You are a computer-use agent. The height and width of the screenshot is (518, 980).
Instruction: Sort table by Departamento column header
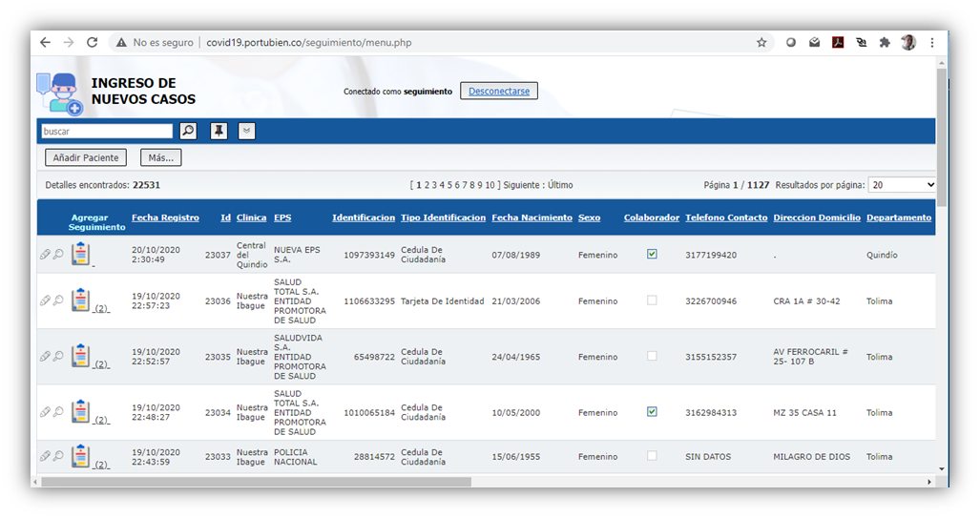point(898,218)
